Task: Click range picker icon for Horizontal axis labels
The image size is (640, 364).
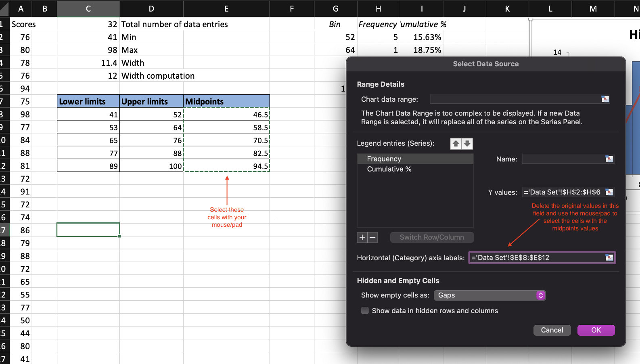Action: (x=609, y=257)
